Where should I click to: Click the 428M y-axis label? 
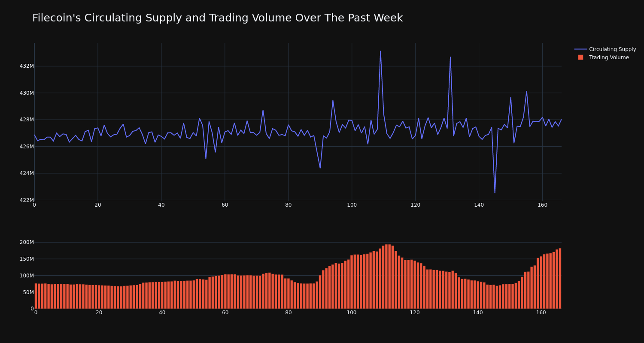click(27, 120)
